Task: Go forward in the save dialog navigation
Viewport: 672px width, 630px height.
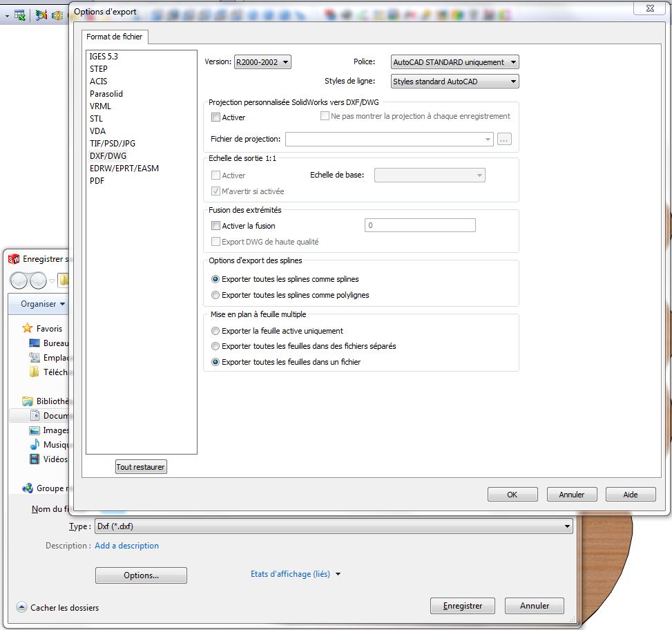Action: click(x=38, y=280)
